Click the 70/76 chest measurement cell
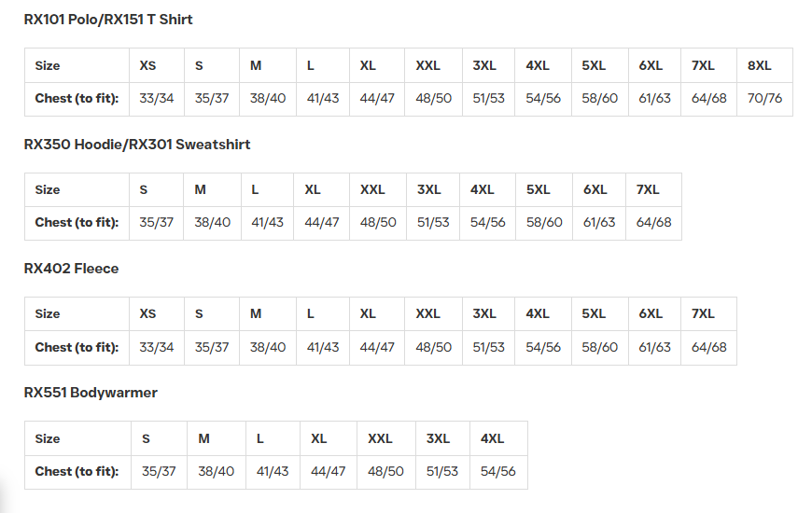Viewport: 812px width, 513px height. tap(764, 98)
